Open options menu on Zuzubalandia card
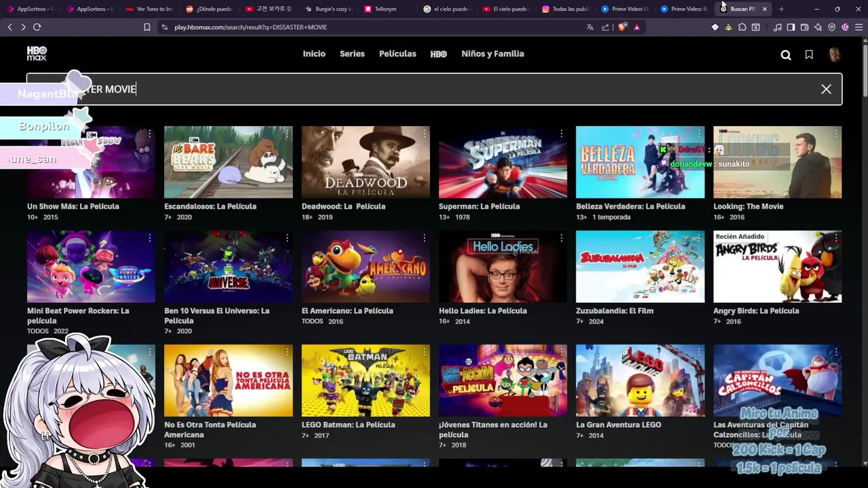The width and height of the screenshot is (868, 488). click(699, 238)
